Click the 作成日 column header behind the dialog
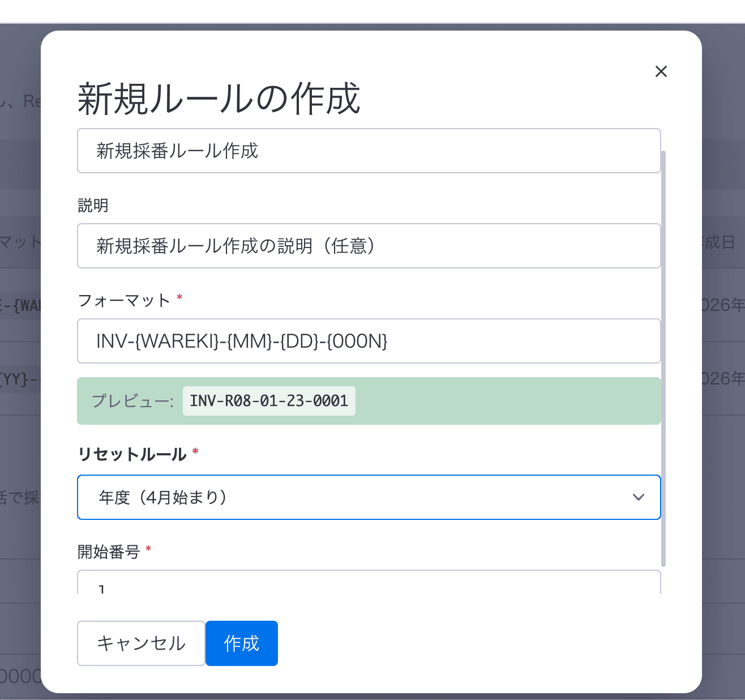The width and height of the screenshot is (745, 700). [x=717, y=243]
